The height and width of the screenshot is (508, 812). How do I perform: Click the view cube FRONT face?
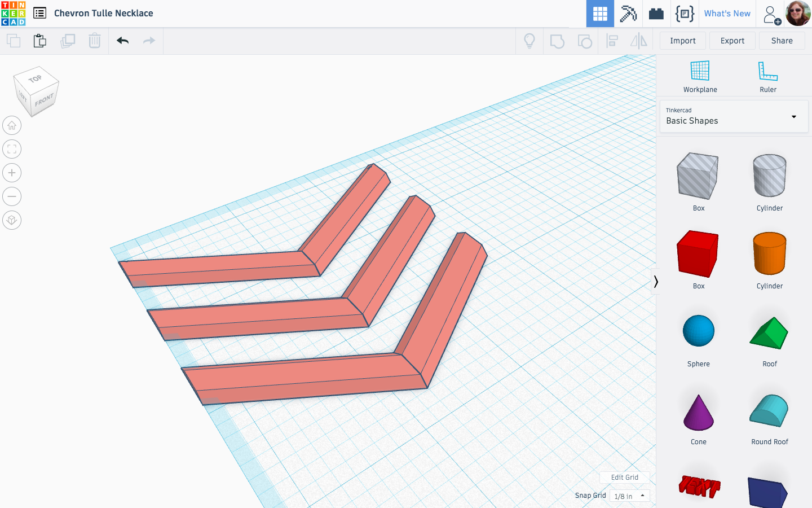coord(44,100)
